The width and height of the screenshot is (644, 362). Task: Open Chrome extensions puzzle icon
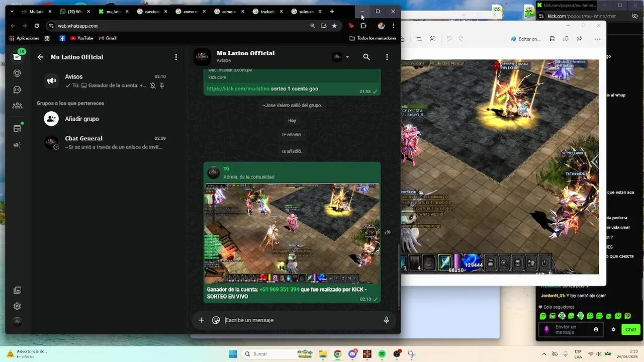coord(363,26)
